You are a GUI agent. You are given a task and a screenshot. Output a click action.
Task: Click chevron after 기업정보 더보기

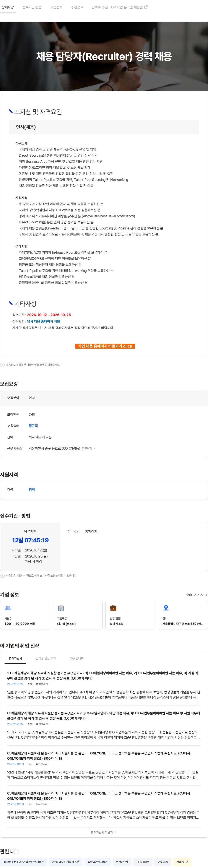pos(206,595)
